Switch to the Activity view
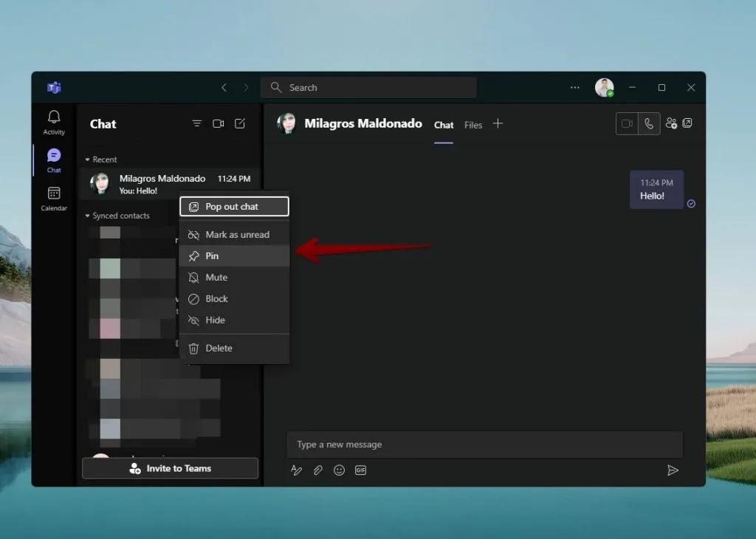 click(53, 120)
